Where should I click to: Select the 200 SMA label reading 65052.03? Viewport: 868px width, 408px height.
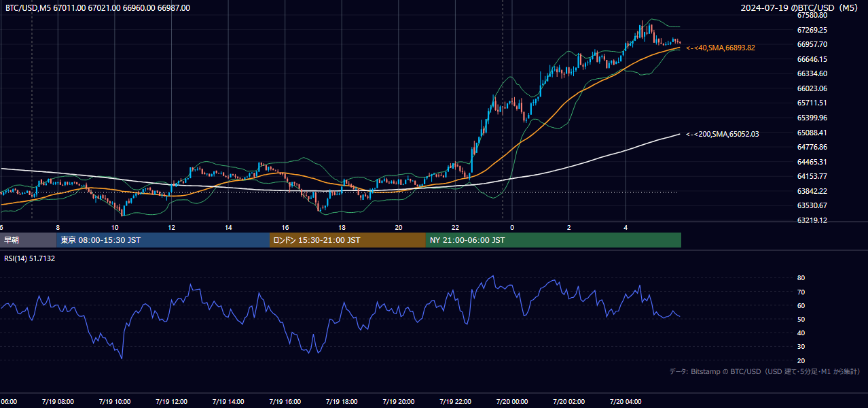tap(723, 134)
